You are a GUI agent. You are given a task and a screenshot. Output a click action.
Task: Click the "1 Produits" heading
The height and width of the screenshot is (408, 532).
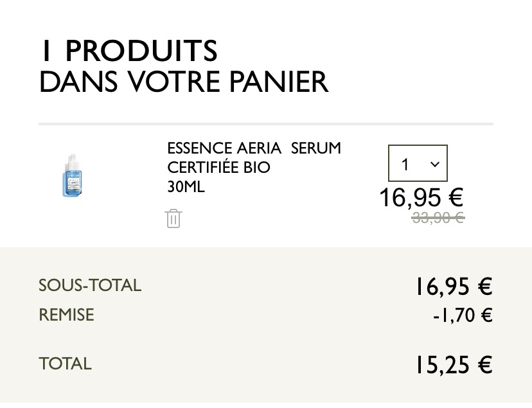point(129,51)
